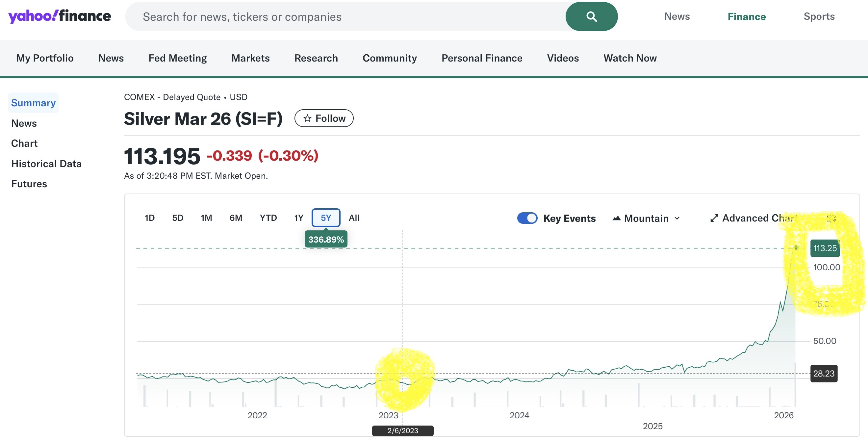The image size is (868, 443).
Task: Click the star icon in Follow button
Action: [307, 118]
